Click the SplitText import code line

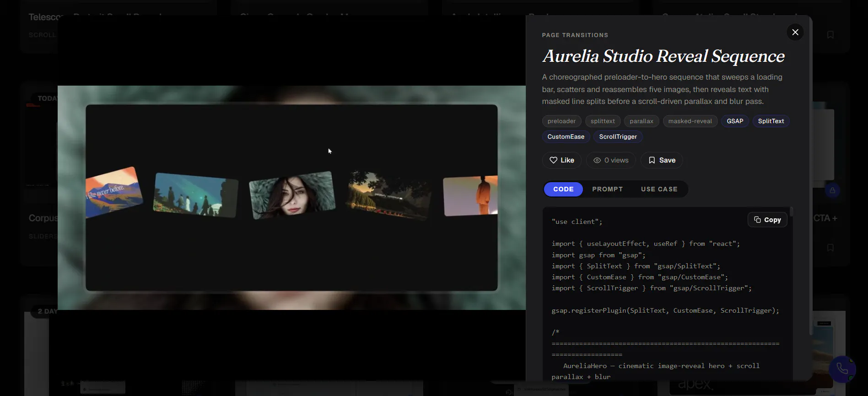[x=636, y=266]
